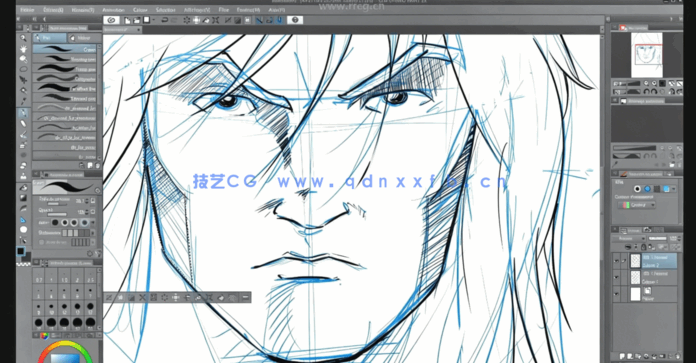
Task: Select the Eyedropper tool
Action: pos(23,101)
